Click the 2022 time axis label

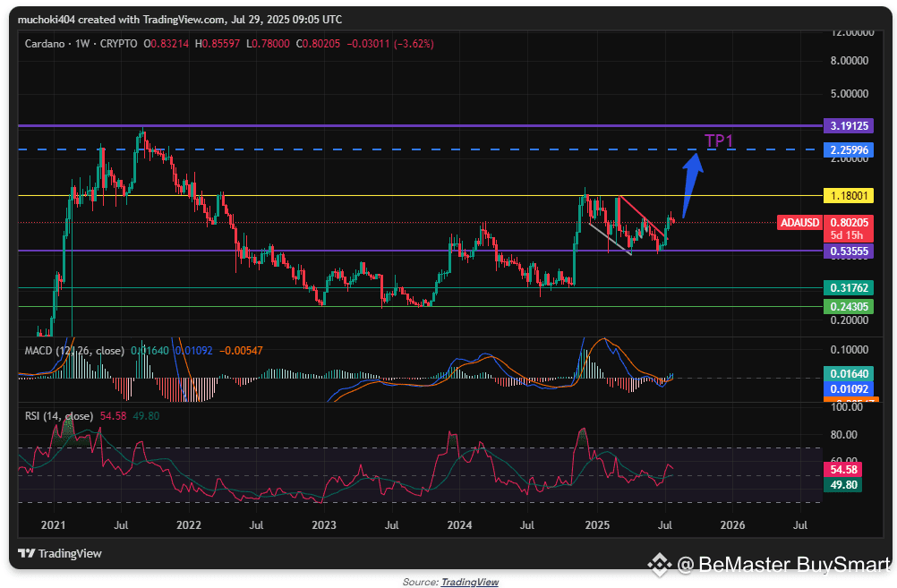pyautogui.click(x=189, y=525)
